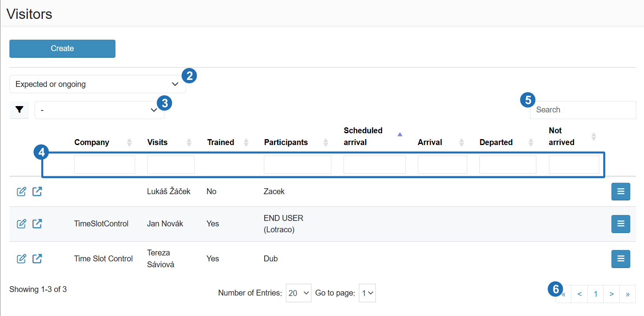Edit the TimeSlotControl Jan Novák row
Image resolution: width=644 pixels, height=316 pixels.
(x=22, y=224)
